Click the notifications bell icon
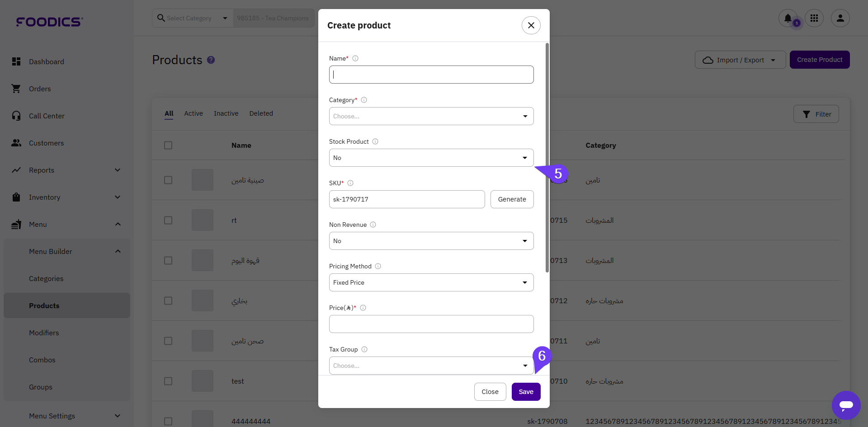The image size is (868, 427). (788, 18)
